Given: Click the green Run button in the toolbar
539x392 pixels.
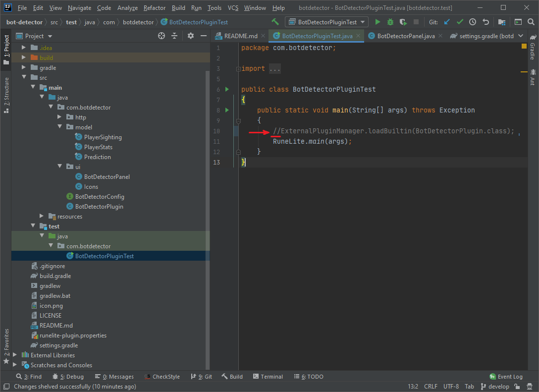Looking at the screenshot, I should (377, 22).
